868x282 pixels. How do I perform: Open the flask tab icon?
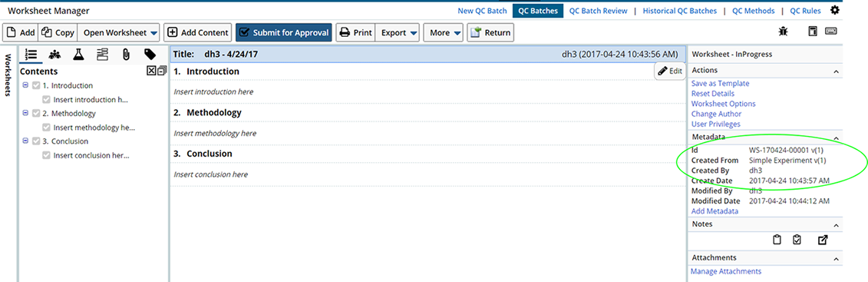[x=78, y=54]
